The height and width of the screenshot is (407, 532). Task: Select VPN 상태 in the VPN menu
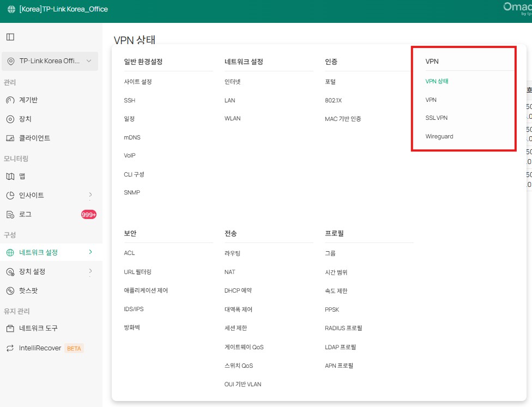(438, 81)
